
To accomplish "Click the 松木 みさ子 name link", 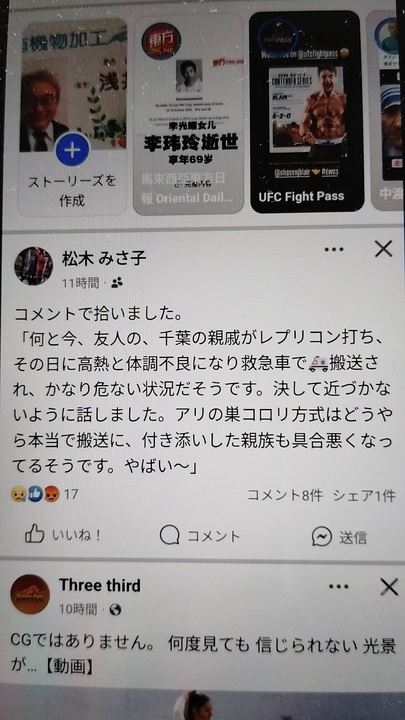I will [x=104, y=259].
